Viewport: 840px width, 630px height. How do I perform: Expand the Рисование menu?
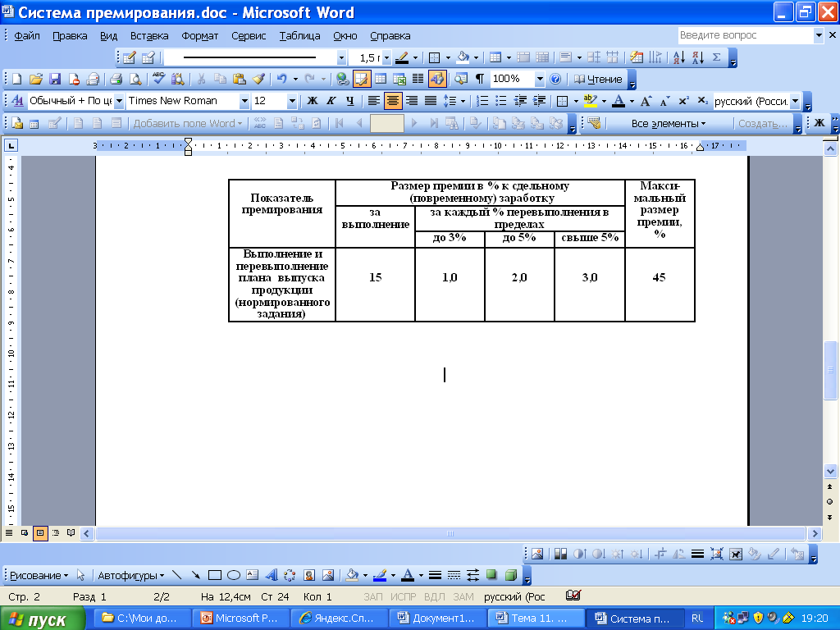(39, 575)
